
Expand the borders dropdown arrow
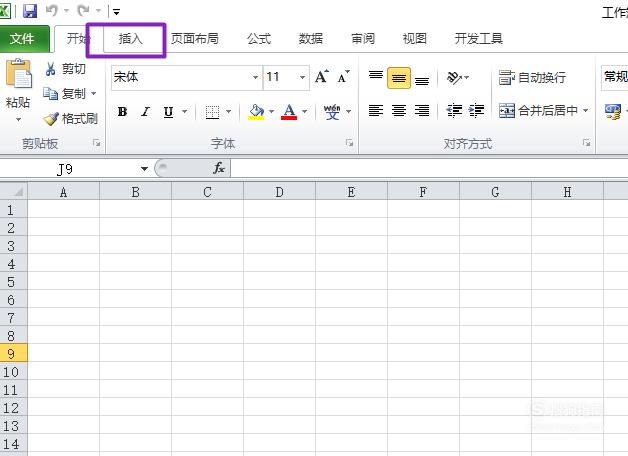[x=229, y=111]
